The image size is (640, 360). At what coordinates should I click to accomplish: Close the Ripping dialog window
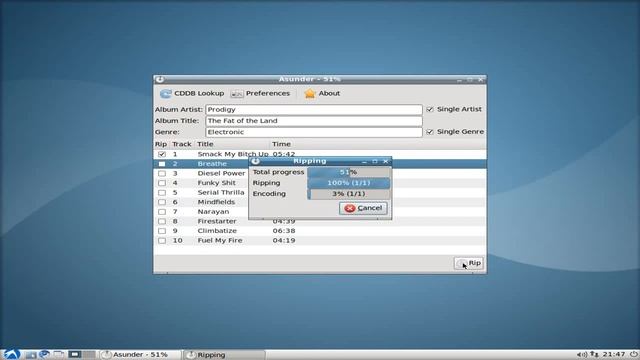(x=385, y=162)
